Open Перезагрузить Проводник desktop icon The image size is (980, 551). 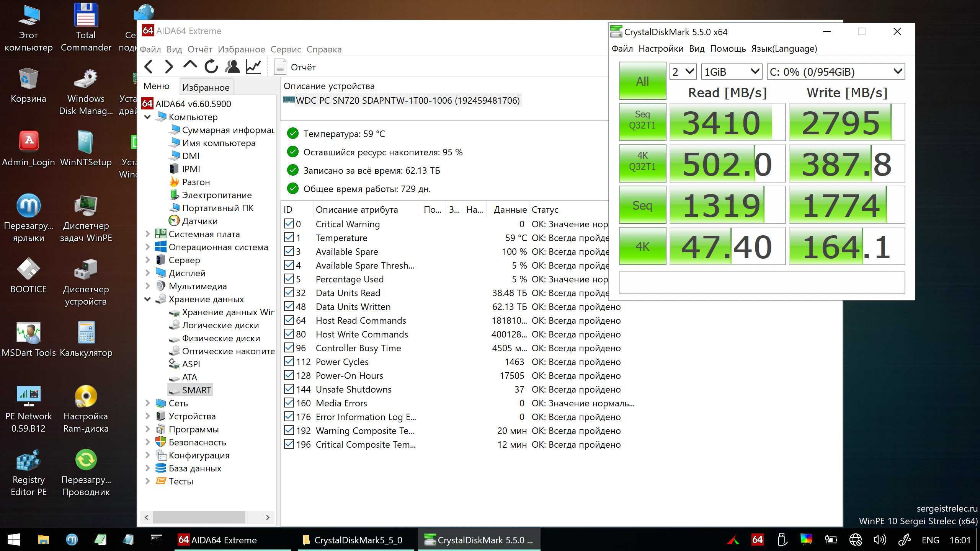point(86,473)
